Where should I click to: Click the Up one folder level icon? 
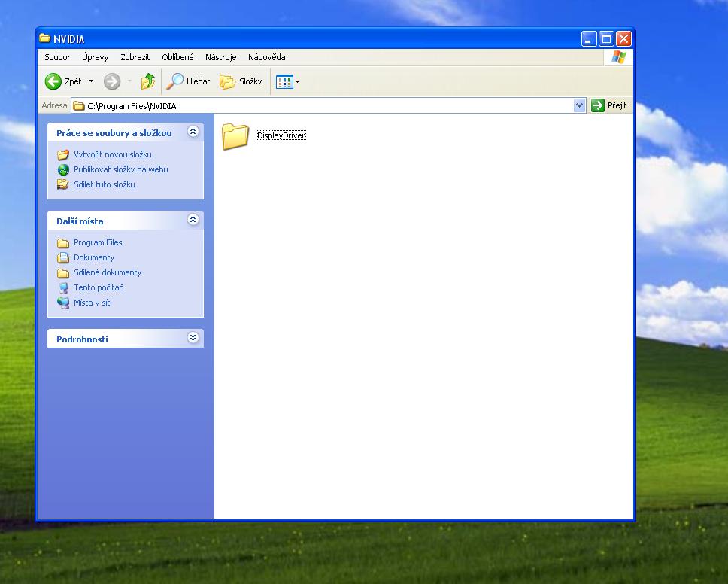pyautogui.click(x=148, y=81)
